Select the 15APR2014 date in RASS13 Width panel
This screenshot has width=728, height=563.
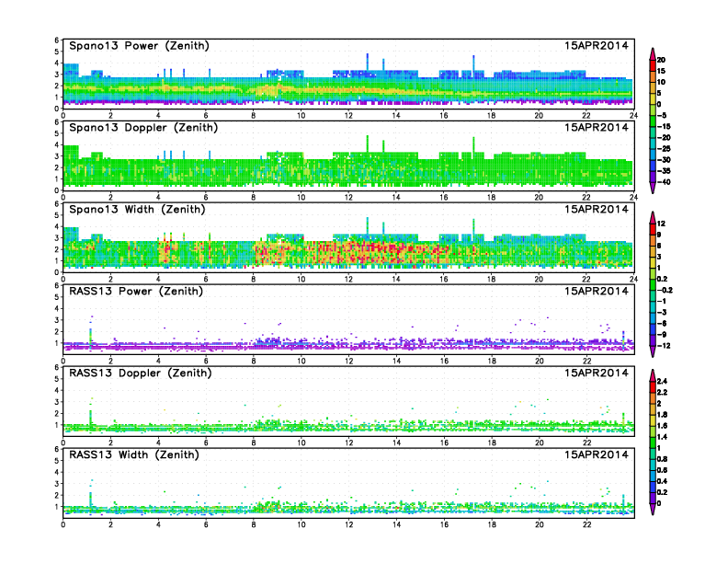[597, 454]
